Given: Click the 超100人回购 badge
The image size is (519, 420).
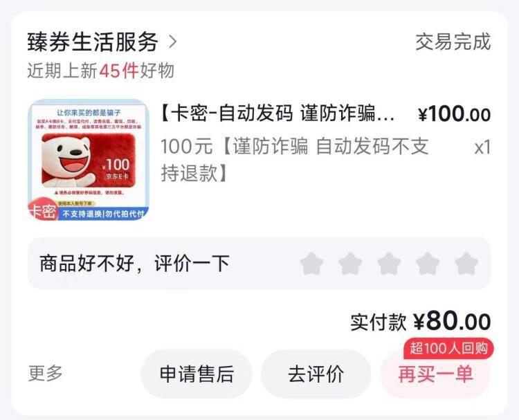Looking at the screenshot, I should click(448, 349).
